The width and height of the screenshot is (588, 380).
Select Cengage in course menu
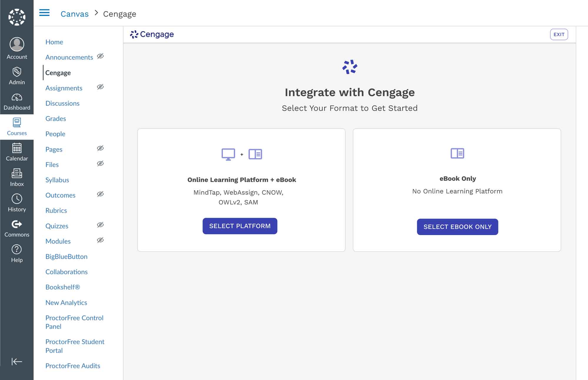pyautogui.click(x=58, y=73)
